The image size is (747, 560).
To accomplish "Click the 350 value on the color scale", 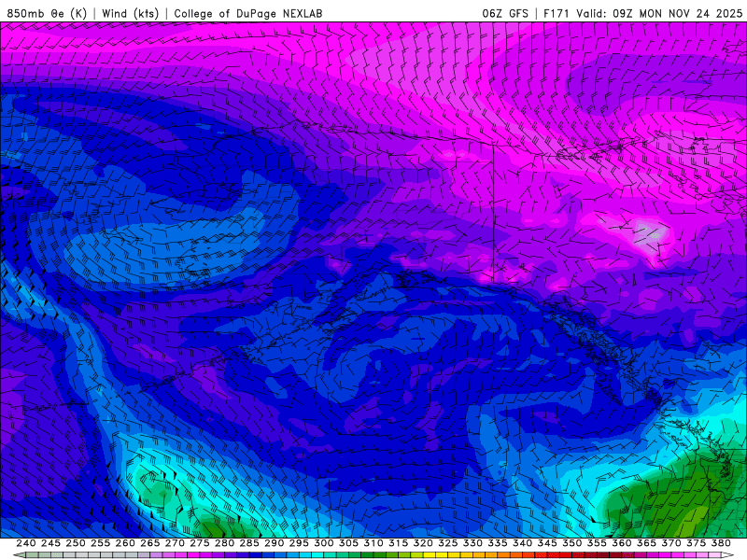I will [571, 543].
